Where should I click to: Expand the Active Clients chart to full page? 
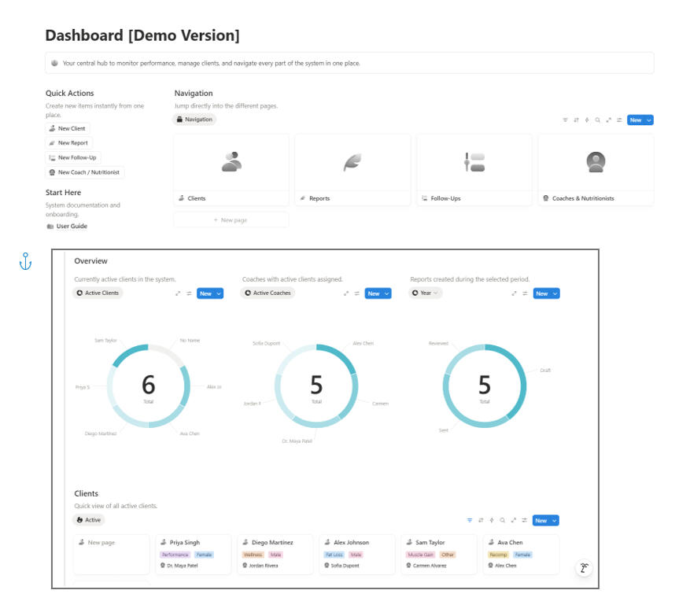178,293
